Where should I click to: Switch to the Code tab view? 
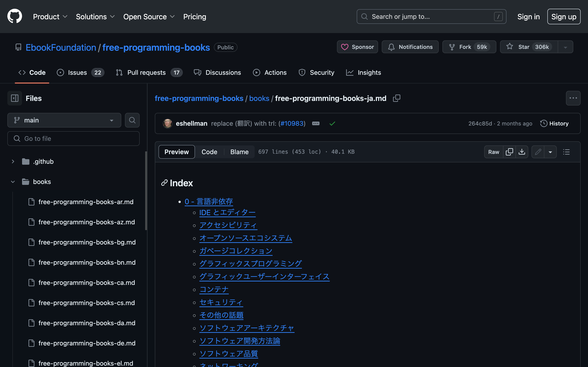click(209, 151)
